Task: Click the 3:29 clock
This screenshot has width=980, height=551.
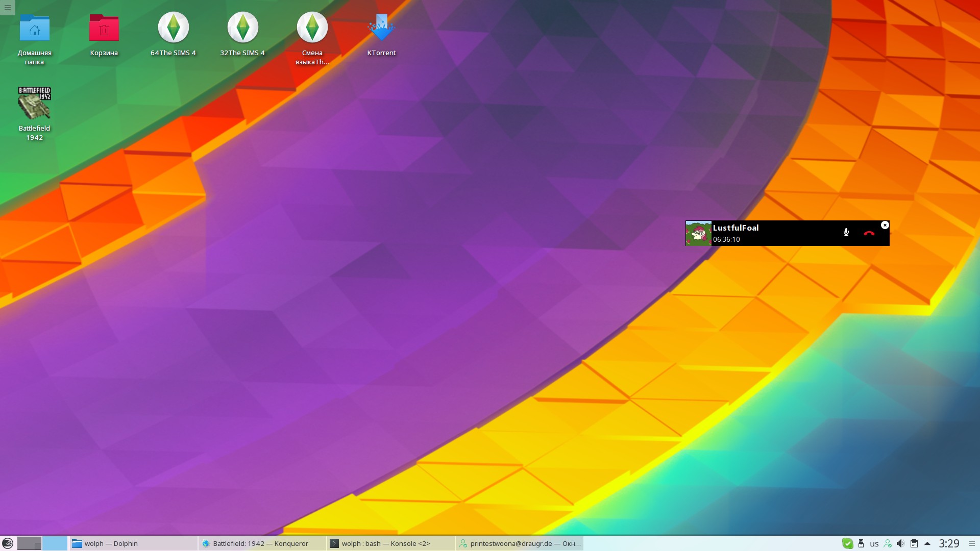Action: (949, 543)
